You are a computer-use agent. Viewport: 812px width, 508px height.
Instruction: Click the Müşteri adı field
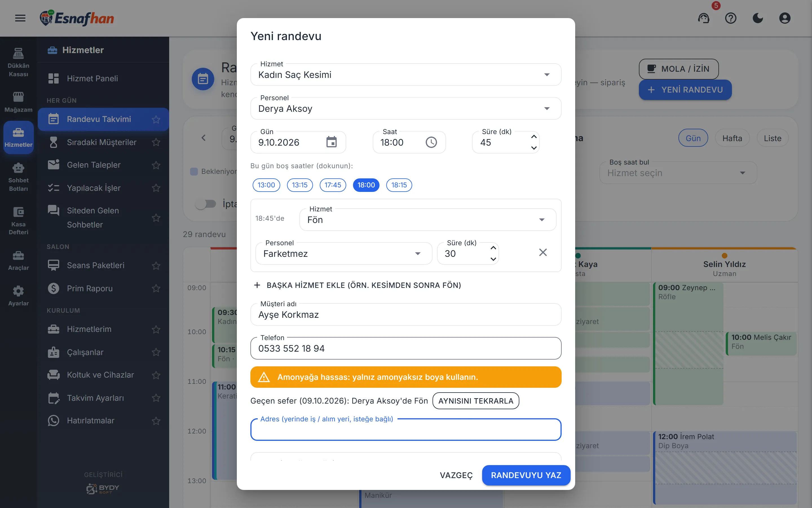point(406,314)
